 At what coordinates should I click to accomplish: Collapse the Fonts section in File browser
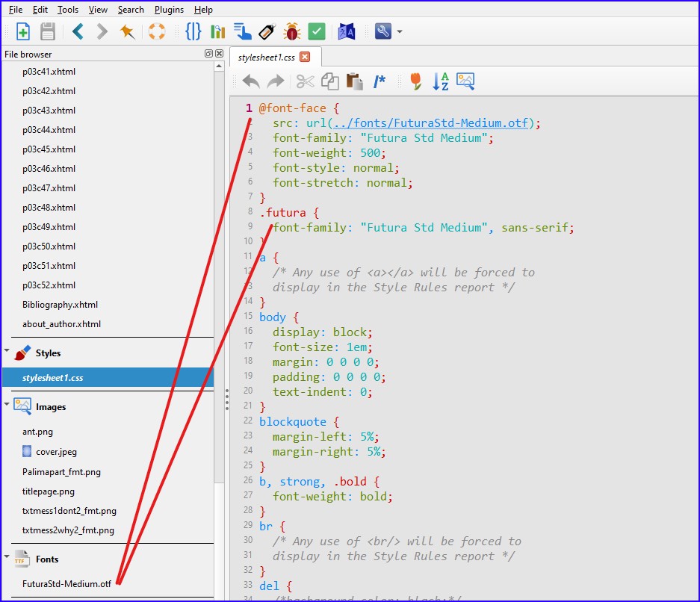tap(7, 557)
